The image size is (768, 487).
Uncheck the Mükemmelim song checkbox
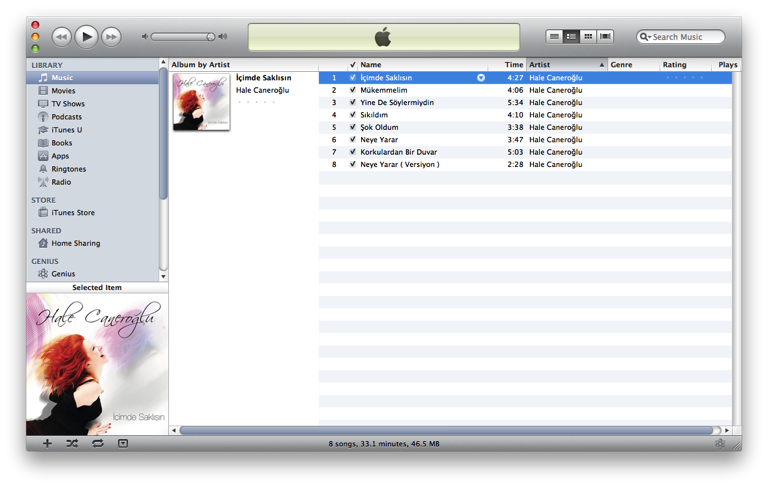point(353,90)
